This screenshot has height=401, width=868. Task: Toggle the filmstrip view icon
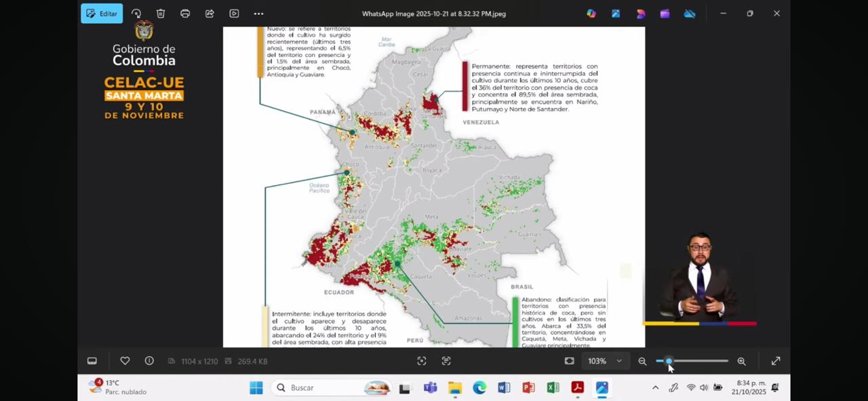pos(92,361)
